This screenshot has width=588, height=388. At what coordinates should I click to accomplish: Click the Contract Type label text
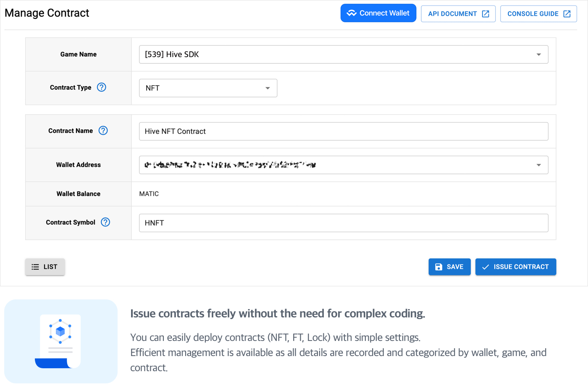coord(71,88)
